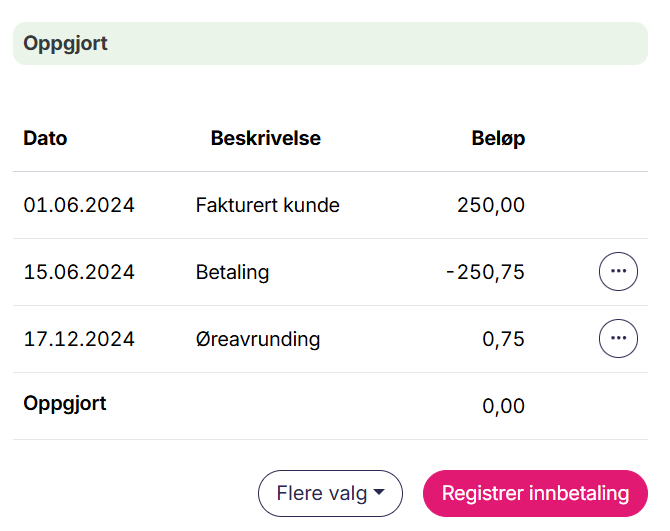Select the date 01.06.2024
This screenshot has height=531, width=670.
(79, 206)
